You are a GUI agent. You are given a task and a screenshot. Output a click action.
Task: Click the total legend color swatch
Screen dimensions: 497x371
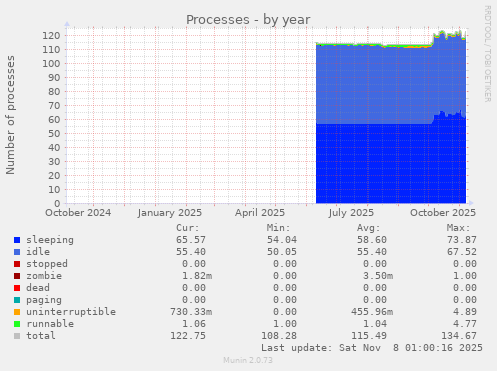point(17,336)
